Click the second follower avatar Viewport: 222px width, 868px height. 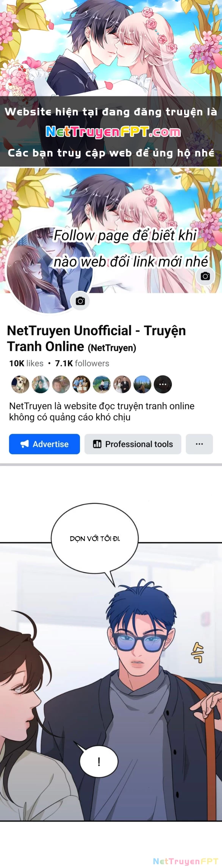[x=41, y=384]
